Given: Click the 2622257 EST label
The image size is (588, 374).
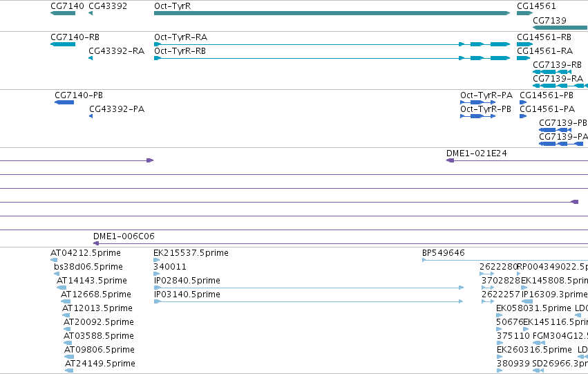Looking at the screenshot, I should (x=501, y=294).
